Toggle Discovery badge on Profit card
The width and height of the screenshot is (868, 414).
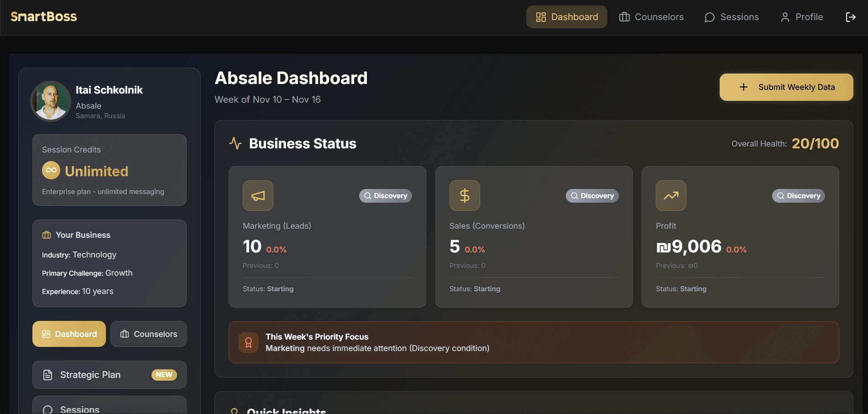point(798,195)
